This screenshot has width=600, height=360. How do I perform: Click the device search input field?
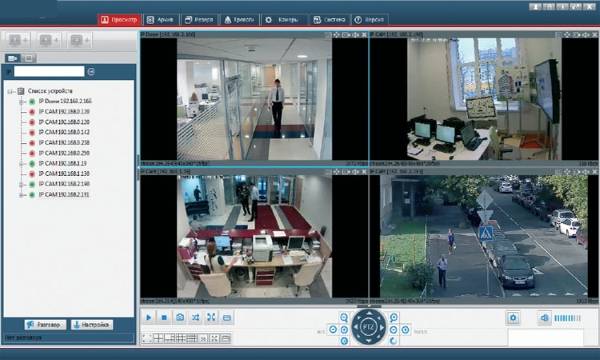click(x=49, y=71)
